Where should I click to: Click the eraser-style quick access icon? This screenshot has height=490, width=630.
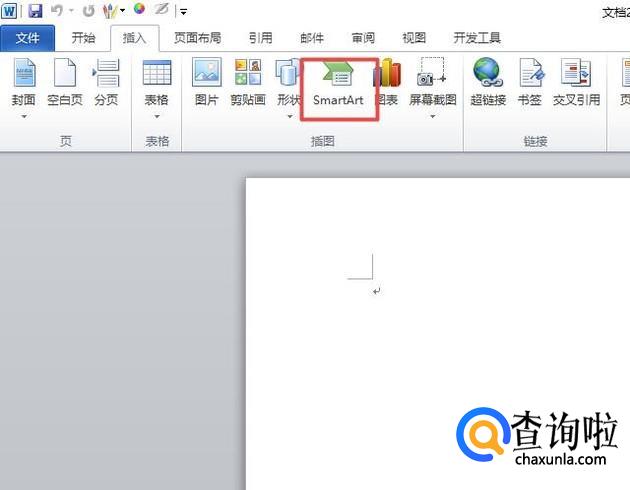click(162, 9)
